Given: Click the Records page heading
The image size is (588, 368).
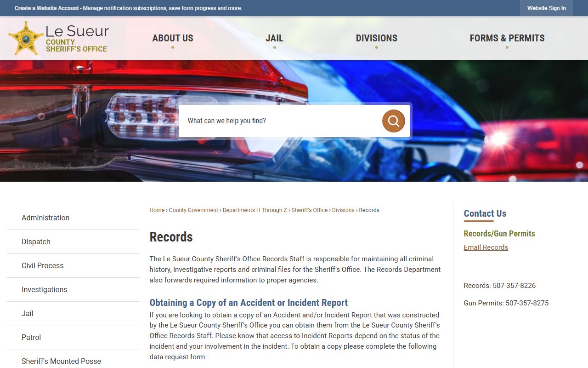Looking at the screenshot, I should (x=171, y=237).
